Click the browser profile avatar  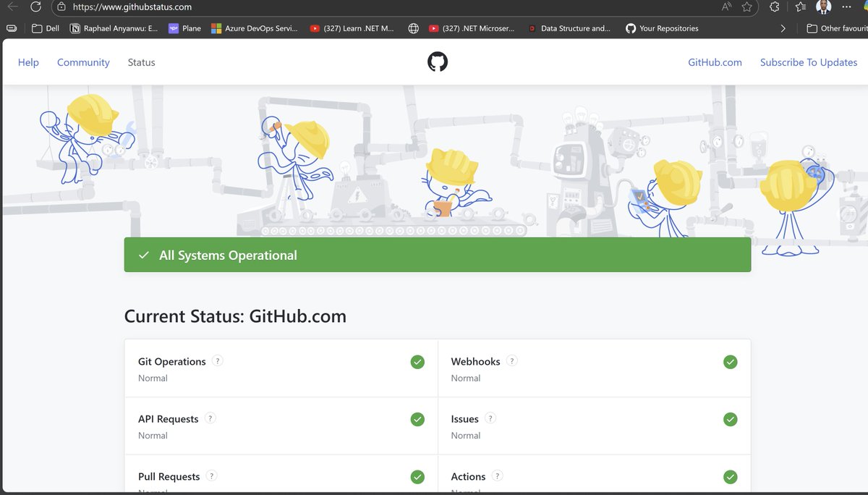[823, 7]
